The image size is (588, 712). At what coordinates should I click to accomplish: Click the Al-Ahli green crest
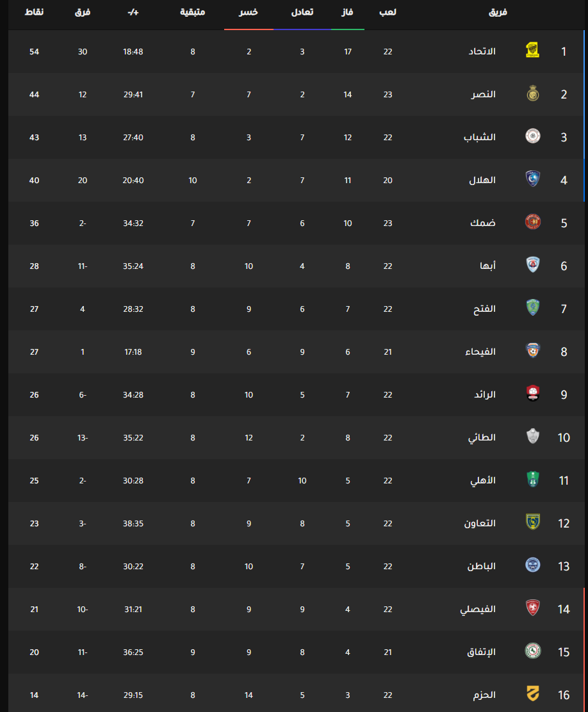point(532,479)
